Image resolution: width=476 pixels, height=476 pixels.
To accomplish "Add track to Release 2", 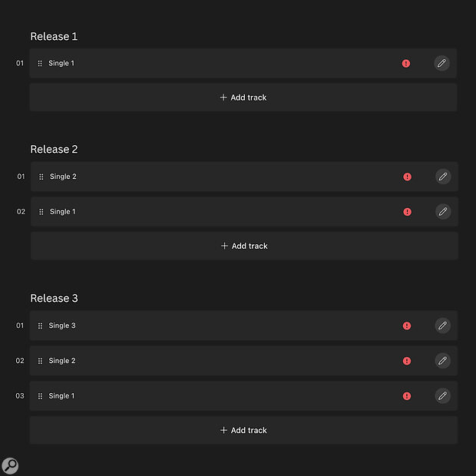I will point(244,246).
